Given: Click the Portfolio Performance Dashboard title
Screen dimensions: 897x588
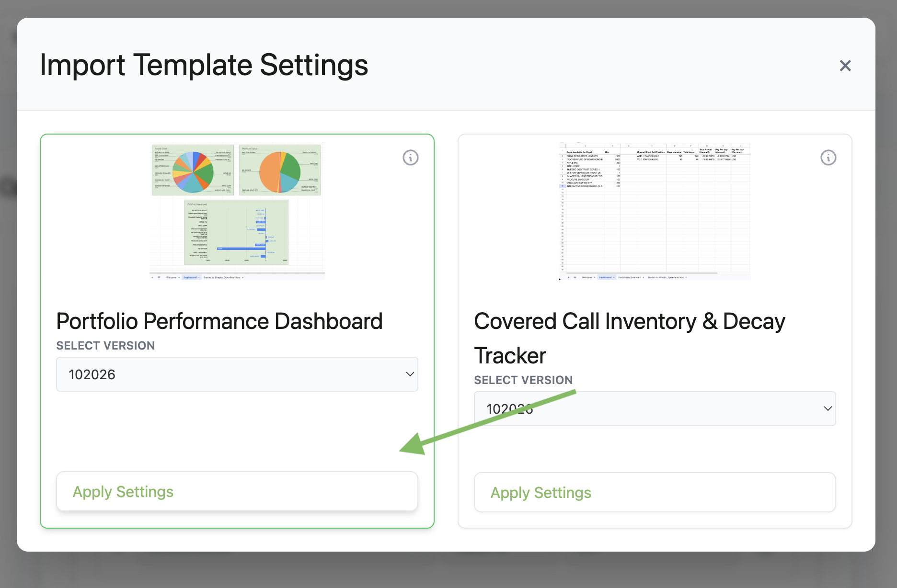Looking at the screenshot, I should click(219, 321).
